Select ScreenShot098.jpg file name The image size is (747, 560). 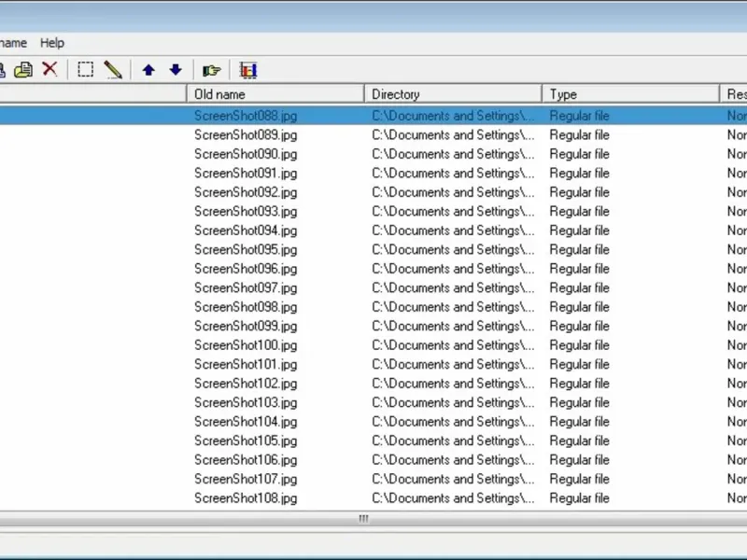coord(246,307)
